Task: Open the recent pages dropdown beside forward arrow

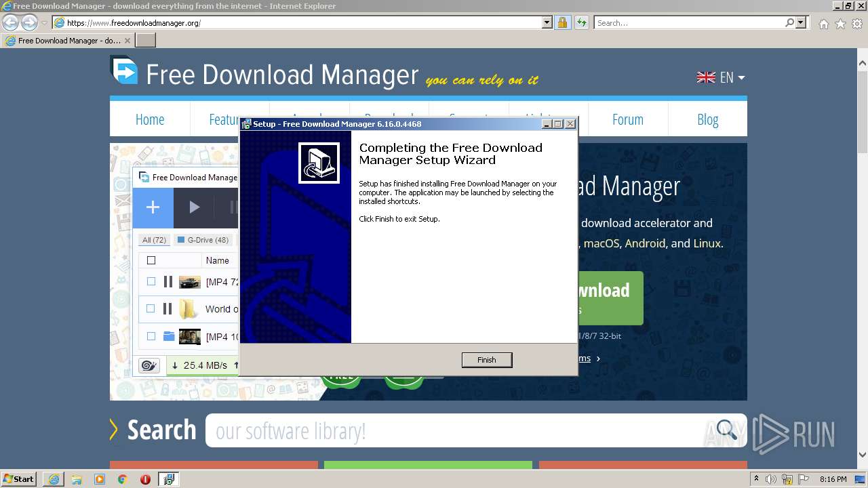Action: tap(44, 23)
